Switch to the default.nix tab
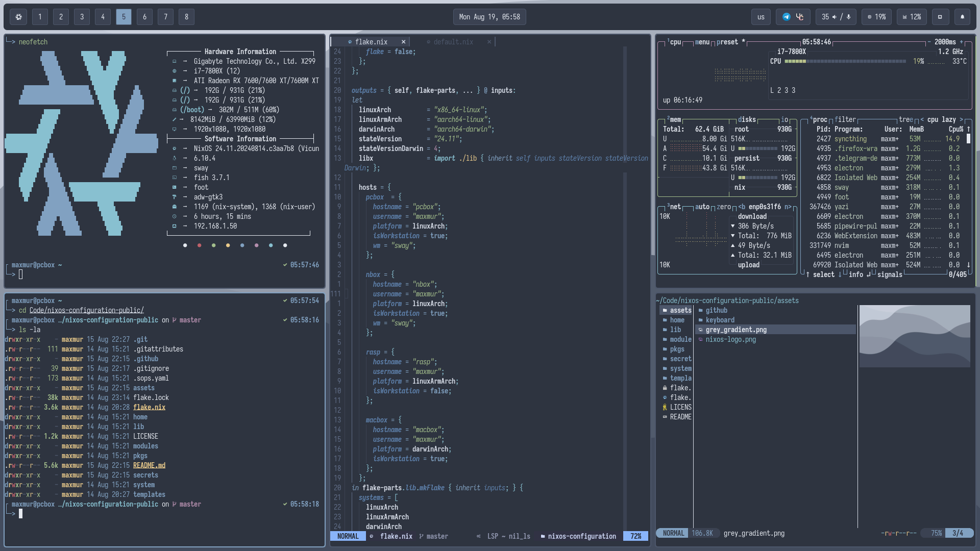Viewport: 980px width, 551px height. 453,42
